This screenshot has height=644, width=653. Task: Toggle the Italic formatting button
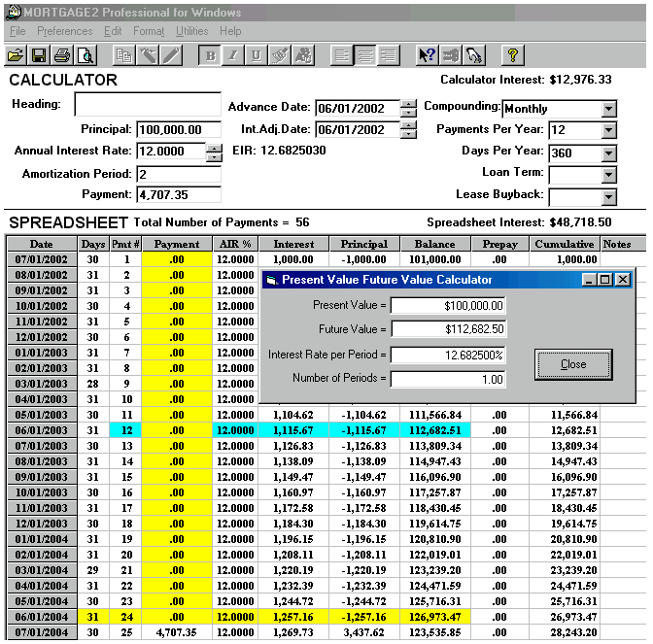pos(233,55)
